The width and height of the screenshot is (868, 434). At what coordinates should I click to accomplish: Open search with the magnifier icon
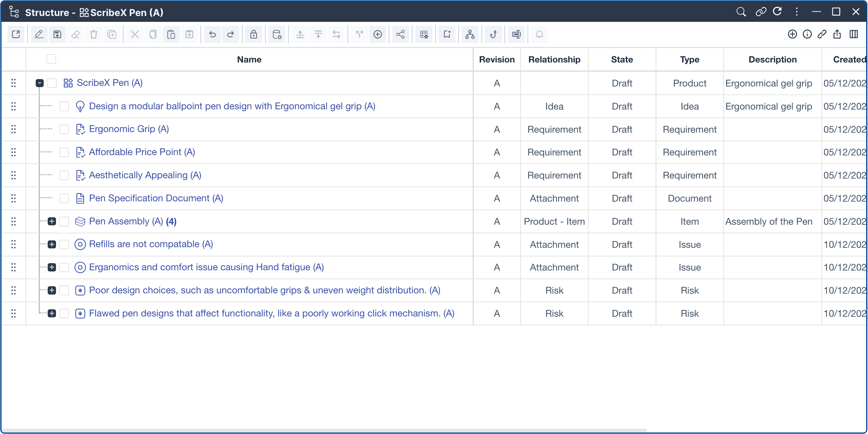pos(741,12)
